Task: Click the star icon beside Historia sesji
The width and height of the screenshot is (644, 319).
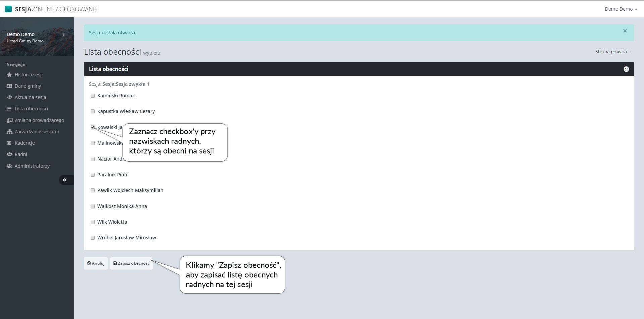Action: point(9,75)
